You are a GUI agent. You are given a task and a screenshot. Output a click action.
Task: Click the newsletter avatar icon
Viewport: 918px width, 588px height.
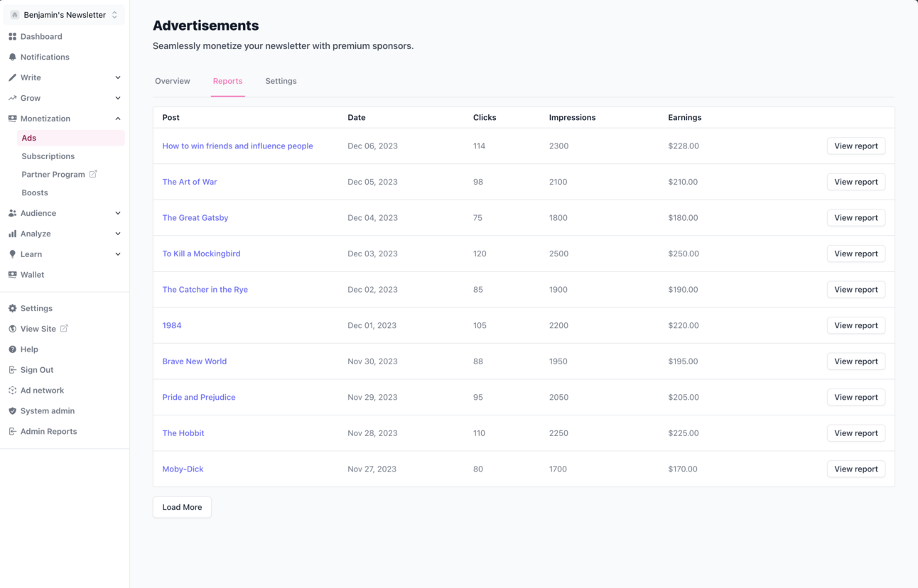point(14,15)
